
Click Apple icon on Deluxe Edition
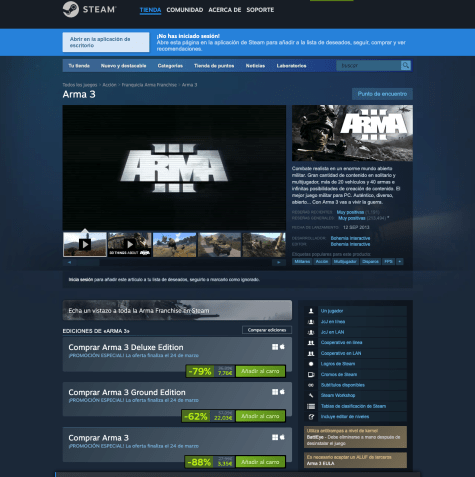282,347
